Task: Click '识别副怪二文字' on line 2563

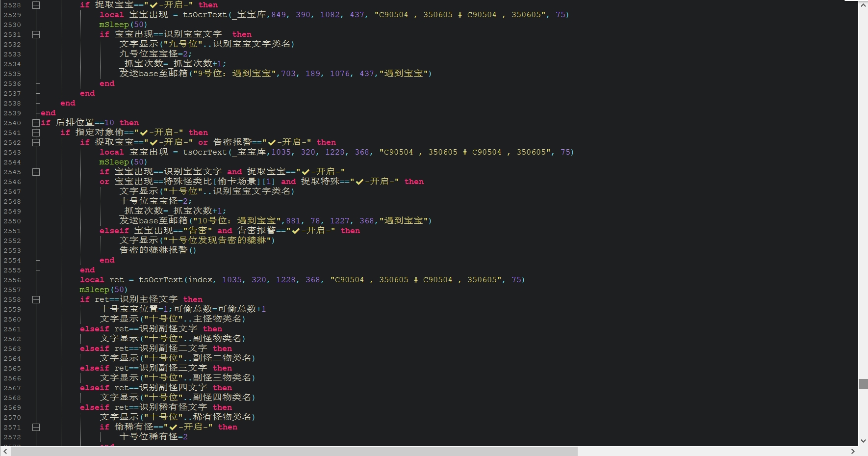Action: [x=173, y=349]
